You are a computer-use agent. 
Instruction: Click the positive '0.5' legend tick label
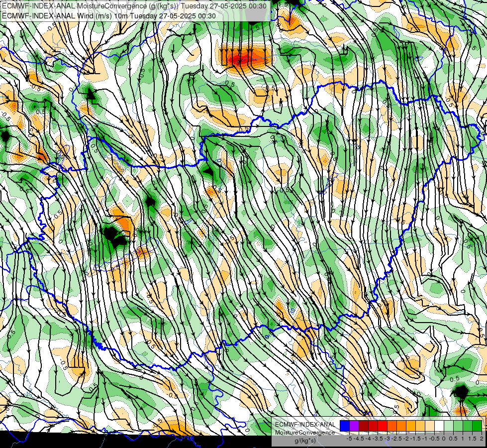453,439
